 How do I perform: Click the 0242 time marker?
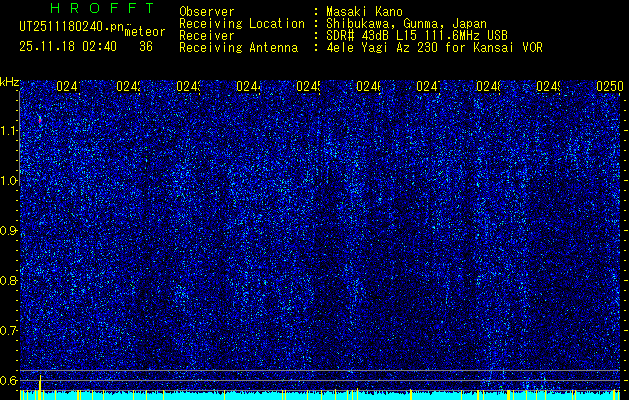point(128,86)
